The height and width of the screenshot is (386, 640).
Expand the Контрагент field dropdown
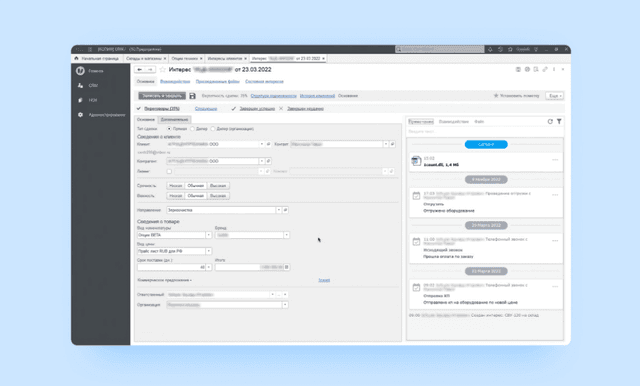262,161
